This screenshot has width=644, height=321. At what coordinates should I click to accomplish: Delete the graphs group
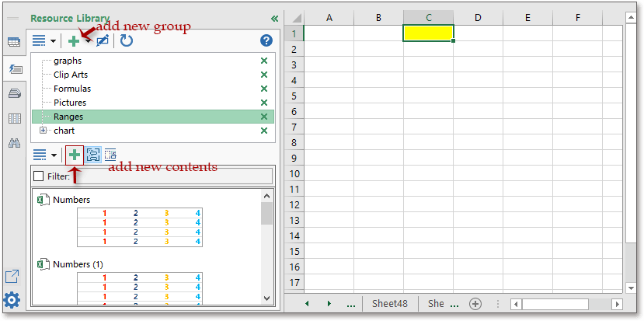[264, 61]
